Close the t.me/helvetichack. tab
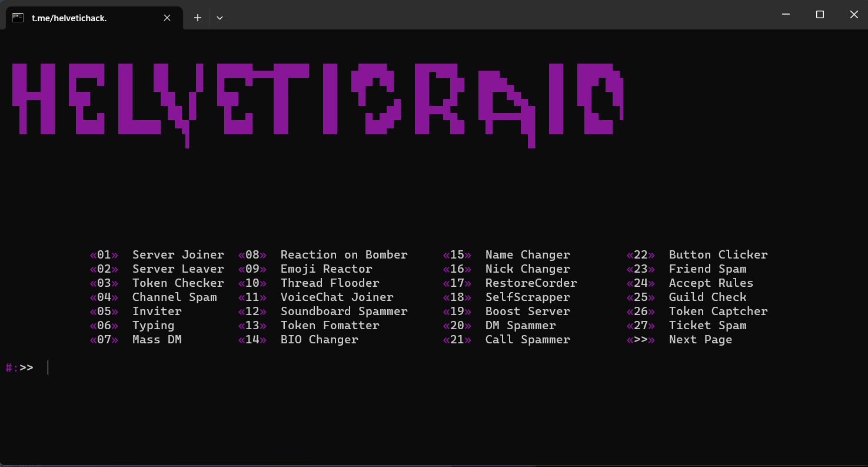 tap(167, 18)
